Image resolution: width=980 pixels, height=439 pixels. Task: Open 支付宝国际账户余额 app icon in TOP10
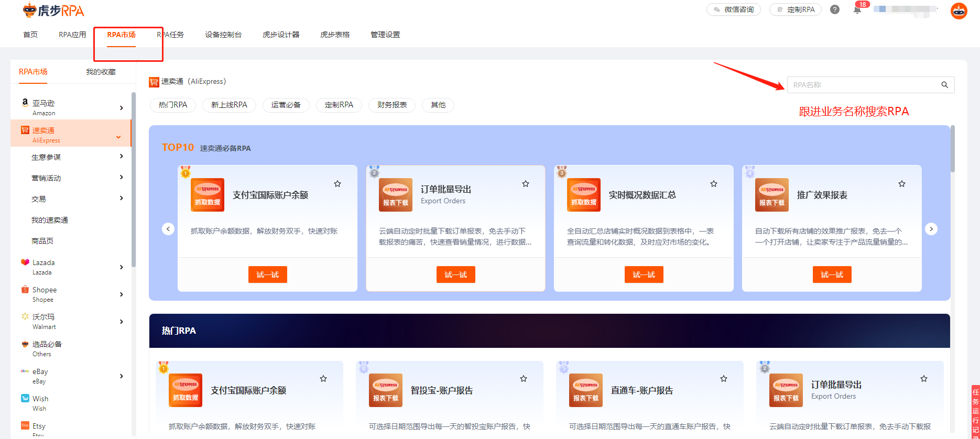pyautogui.click(x=208, y=195)
